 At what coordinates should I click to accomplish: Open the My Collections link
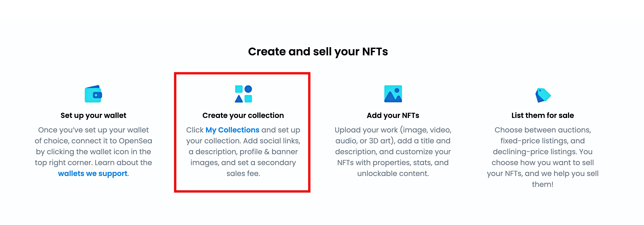[x=232, y=130]
